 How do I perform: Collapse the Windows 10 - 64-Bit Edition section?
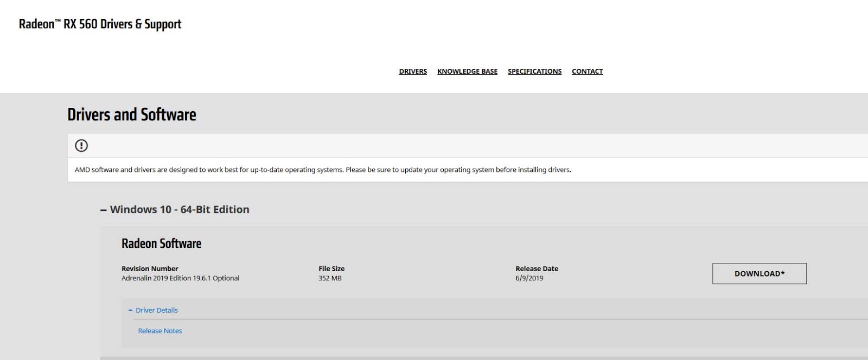[x=175, y=209]
